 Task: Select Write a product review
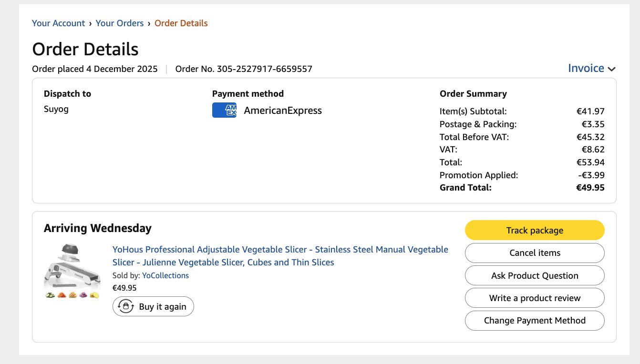pyautogui.click(x=535, y=298)
